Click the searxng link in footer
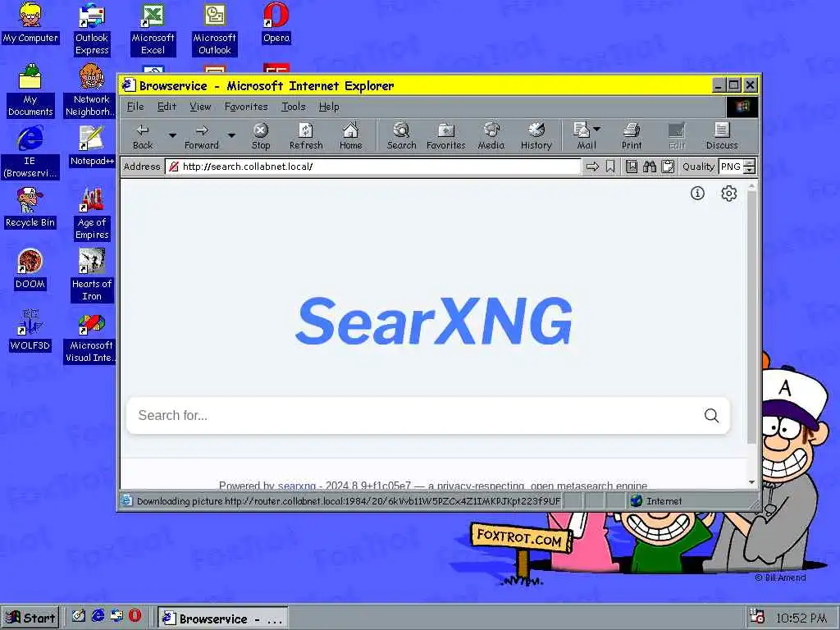The image size is (840, 630). (x=297, y=486)
